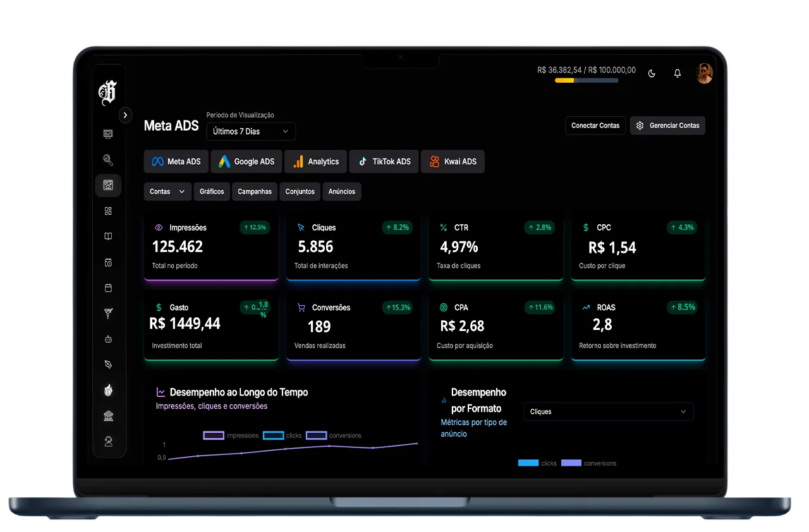Select the analytics chart icon in the sidebar
The image size is (809, 532).
tap(108, 185)
